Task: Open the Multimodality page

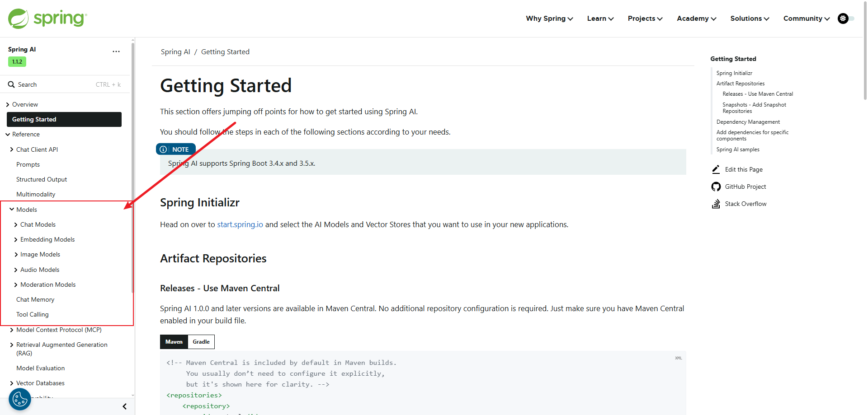Action: (36, 194)
